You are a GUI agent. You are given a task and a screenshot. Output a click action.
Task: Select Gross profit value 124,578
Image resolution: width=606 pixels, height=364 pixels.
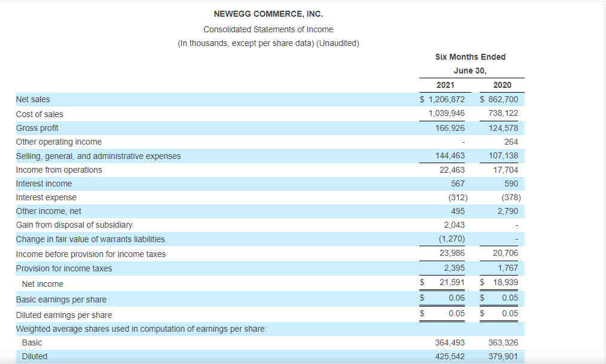pos(503,128)
